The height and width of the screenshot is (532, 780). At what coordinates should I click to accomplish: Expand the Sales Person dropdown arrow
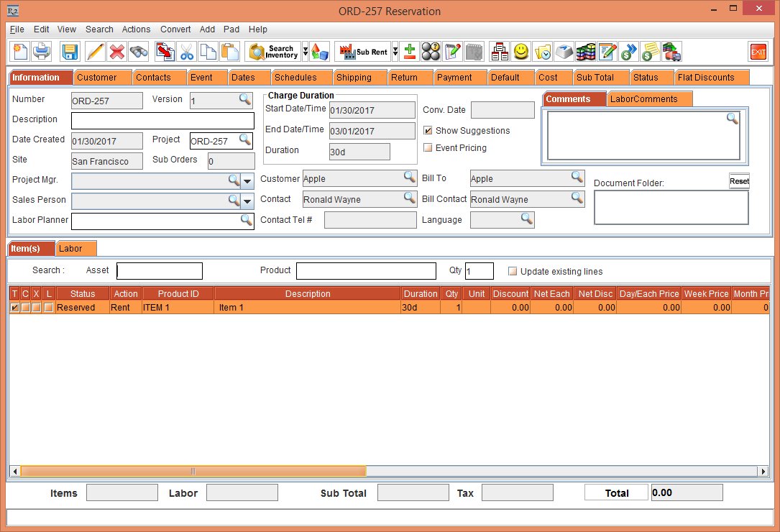click(247, 201)
